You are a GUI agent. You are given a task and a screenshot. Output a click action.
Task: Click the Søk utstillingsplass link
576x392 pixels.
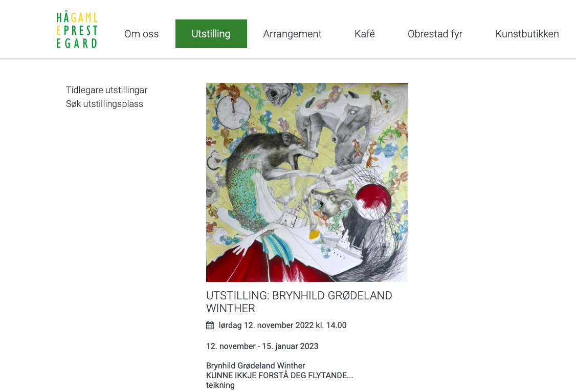click(104, 104)
